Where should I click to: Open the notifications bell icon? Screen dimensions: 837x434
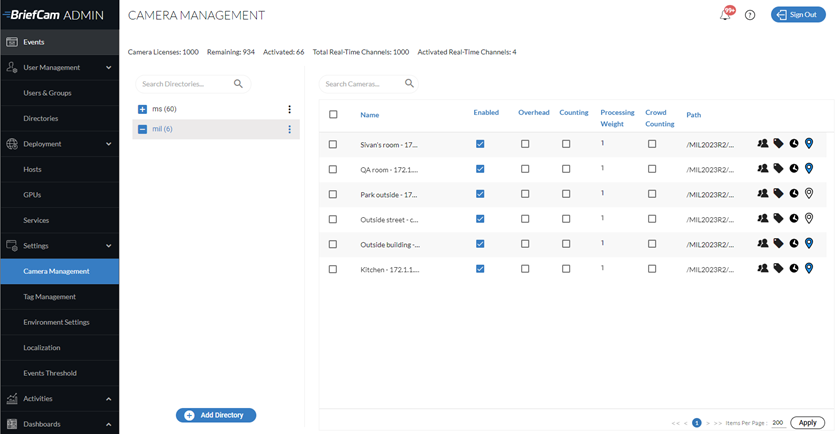pyautogui.click(x=725, y=15)
